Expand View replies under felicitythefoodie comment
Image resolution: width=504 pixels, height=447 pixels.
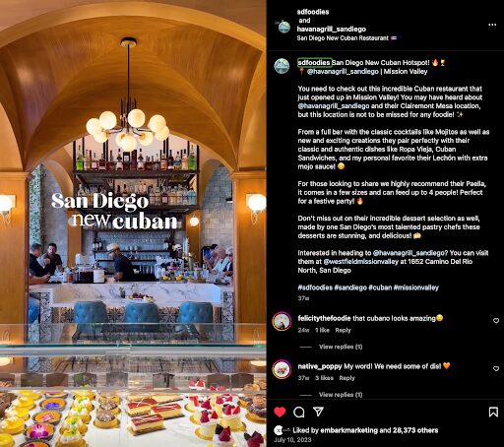click(341, 347)
